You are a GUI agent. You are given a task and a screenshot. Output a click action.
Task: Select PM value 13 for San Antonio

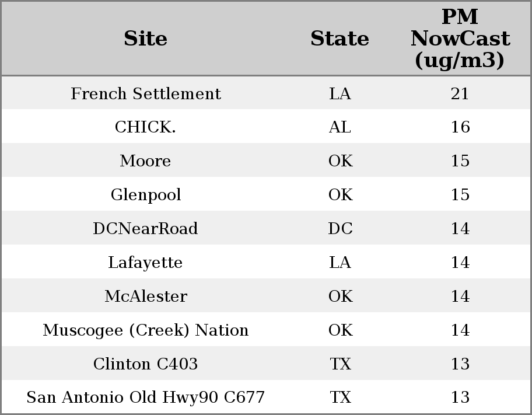[x=460, y=397]
